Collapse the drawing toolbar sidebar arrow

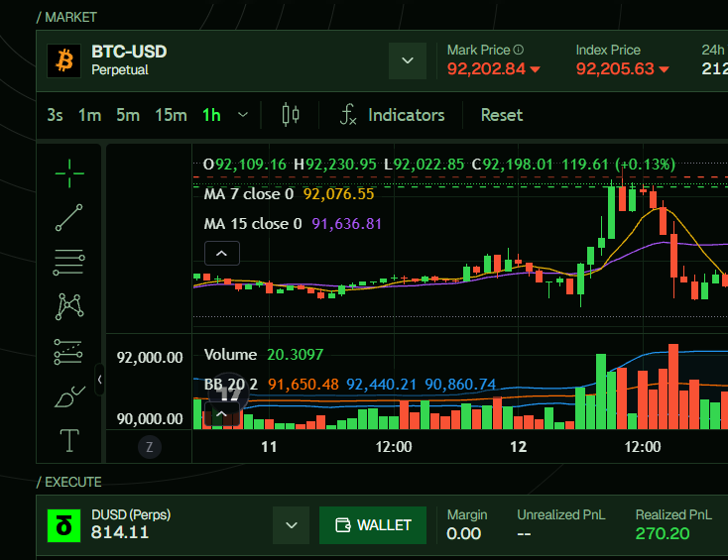(x=99, y=380)
